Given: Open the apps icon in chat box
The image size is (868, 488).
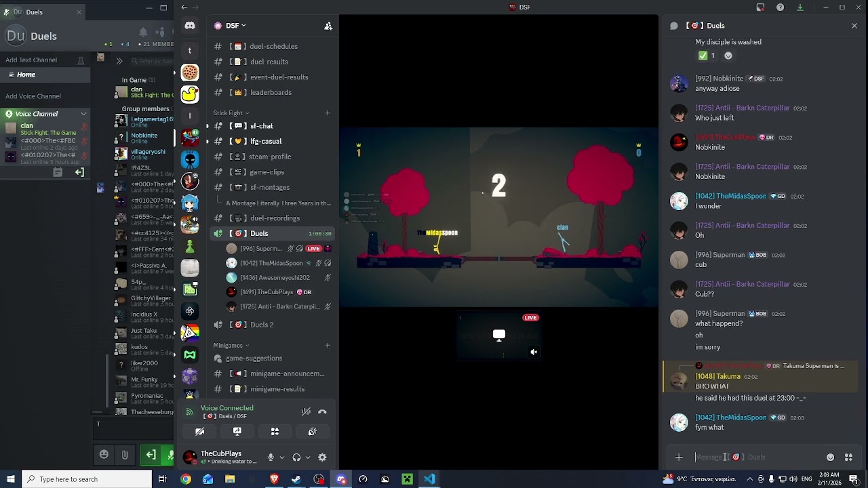Looking at the screenshot, I should click(848, 457).
